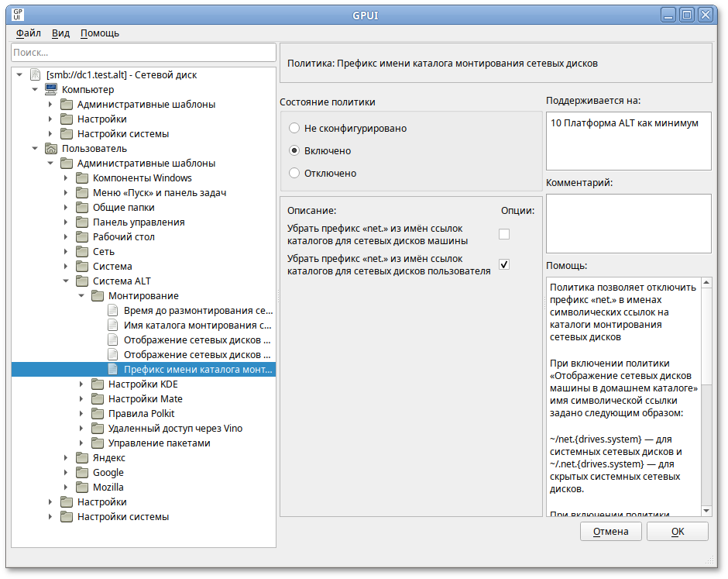Click document icon for Время до размонтирования policy
The width and height of the screenshot is (728, 579).
click(112, 311)
